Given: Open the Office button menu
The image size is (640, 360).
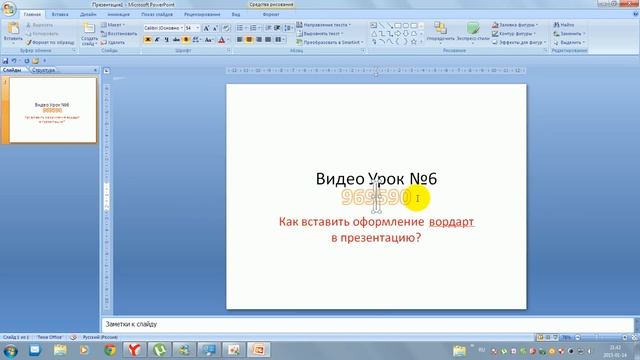Looking at the screenshot, I should [9, 8].
